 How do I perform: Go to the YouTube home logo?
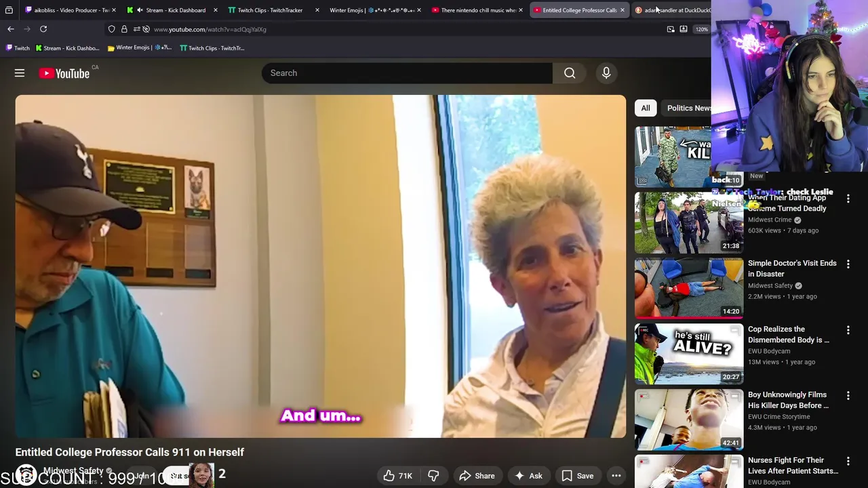pyautogui.click(x=64, y=73)
